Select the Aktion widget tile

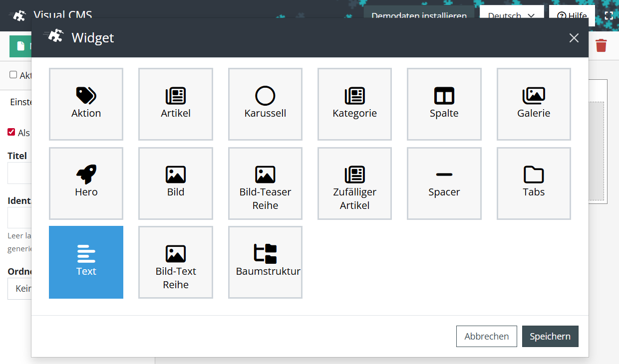tap(86, 104)
